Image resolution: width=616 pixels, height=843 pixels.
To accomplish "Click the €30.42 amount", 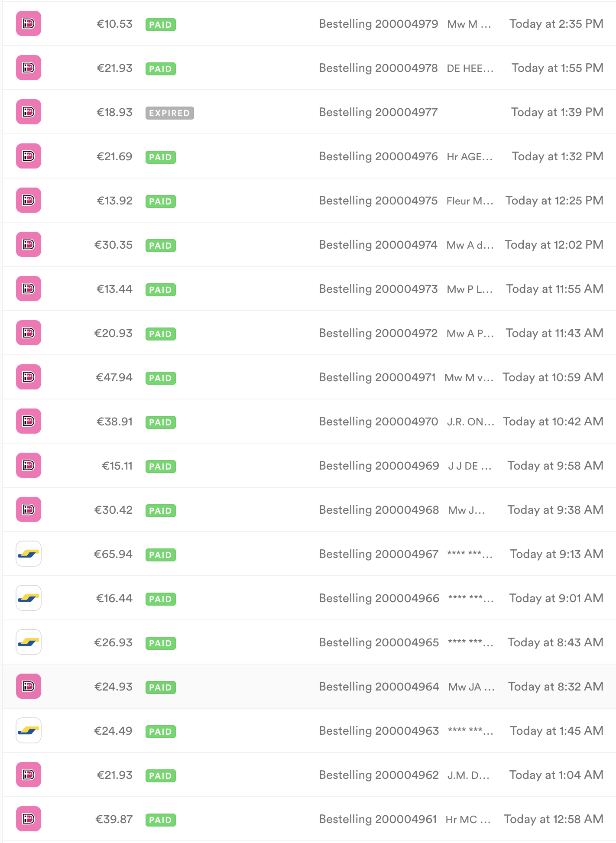I will (x=113, y=510).
